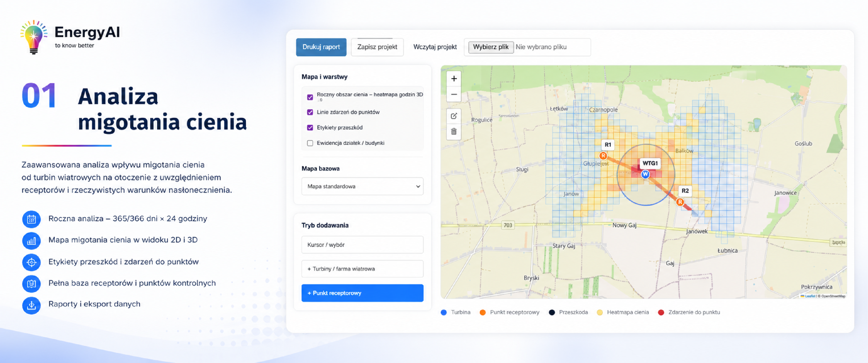This screenshot has width=868, height=363.
Task: Click the download icon beside Raporty i eksport
Action: point(31,305)
